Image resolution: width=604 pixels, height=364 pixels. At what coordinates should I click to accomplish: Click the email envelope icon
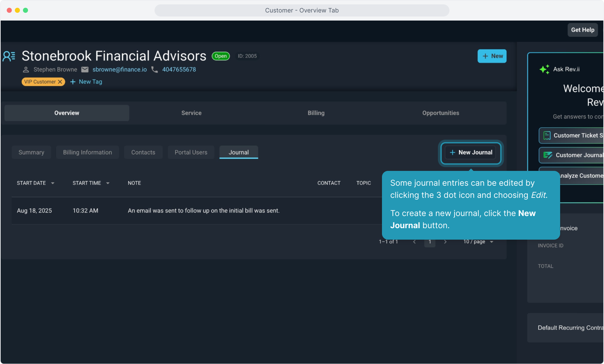pos(85,69)
